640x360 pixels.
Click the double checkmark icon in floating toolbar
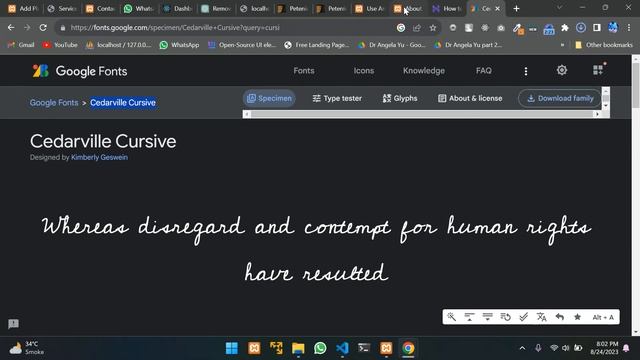point(523,317)
